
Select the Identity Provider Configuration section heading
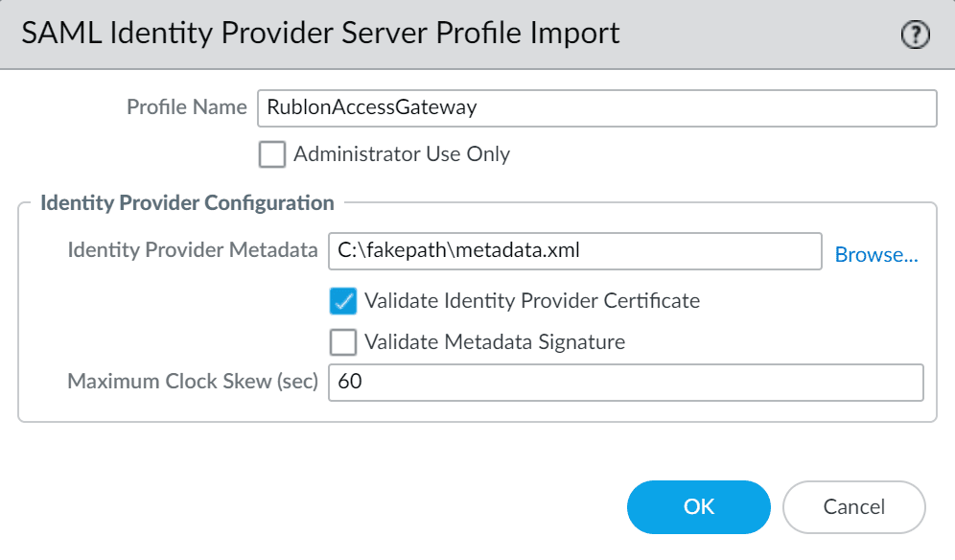pyautogui.click(x=187, y=203)
